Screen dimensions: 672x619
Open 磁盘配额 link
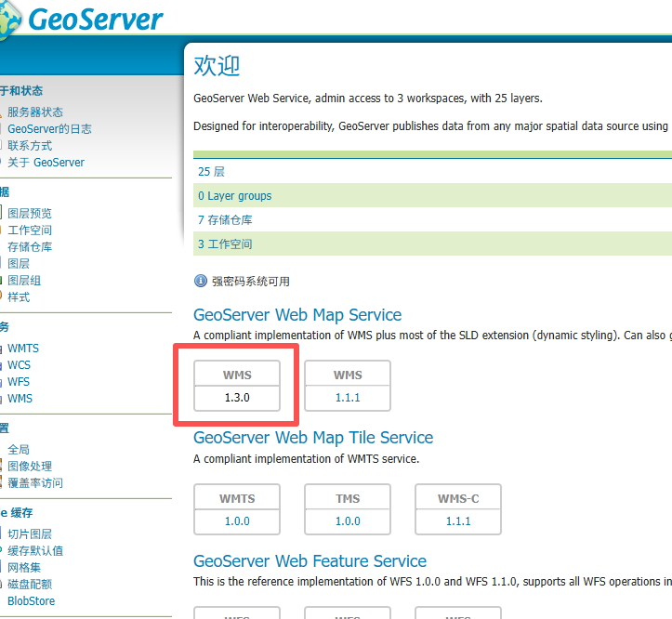pyautogui.click(x=30, y=584)
